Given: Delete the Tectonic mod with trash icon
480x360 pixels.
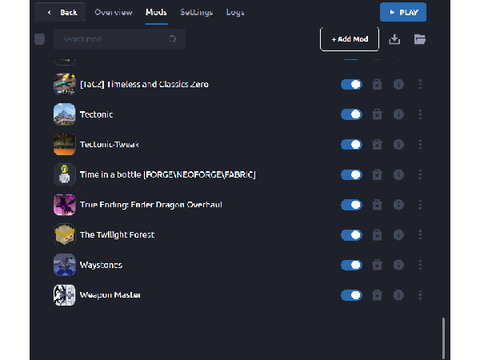Looking at the screenshot, I should [x=377, y=114].
